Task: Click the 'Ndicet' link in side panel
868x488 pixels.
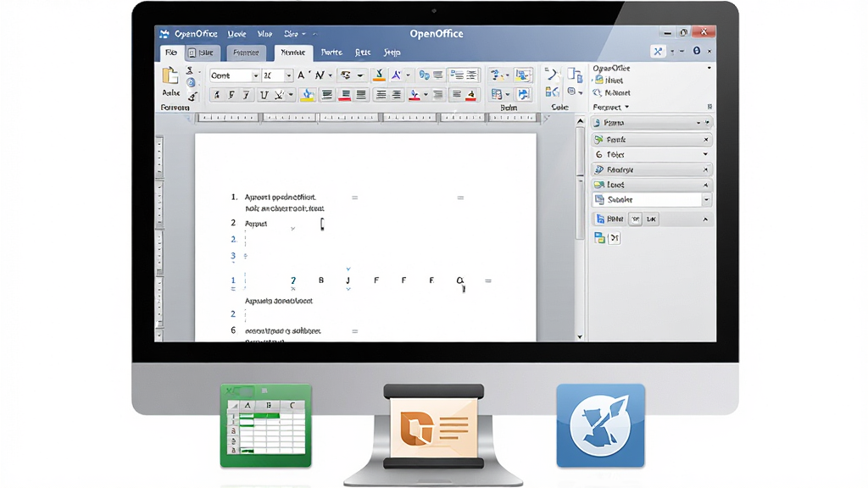Action: click(617, 93)
